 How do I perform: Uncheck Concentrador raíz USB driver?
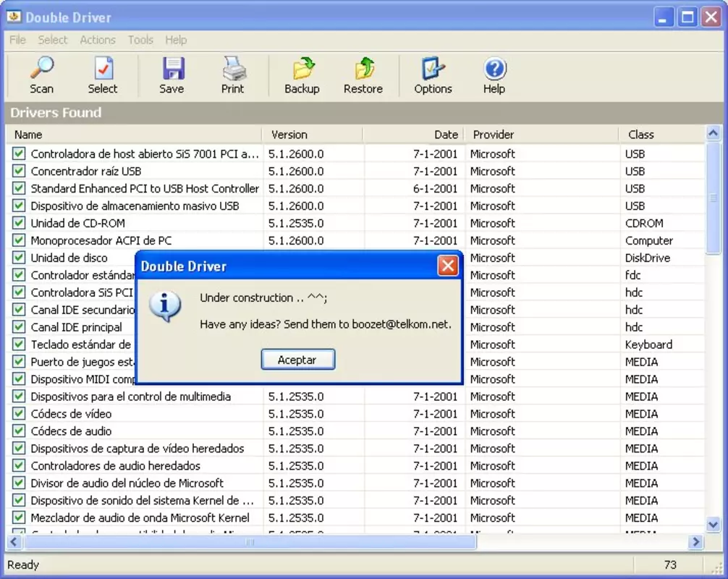19,171
